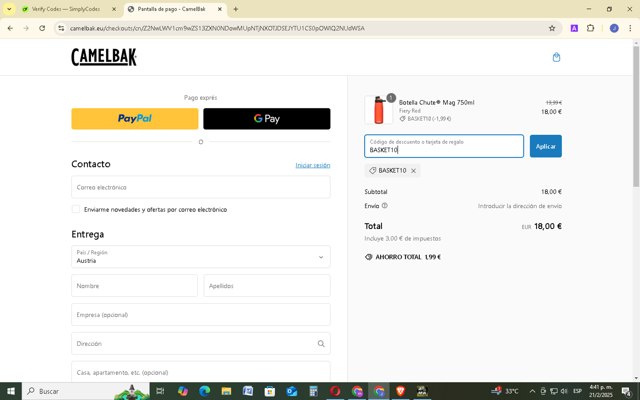Select the Pantalla de pago CamelBak tab
Screen dimensions: 640x400
pos(171,9)
